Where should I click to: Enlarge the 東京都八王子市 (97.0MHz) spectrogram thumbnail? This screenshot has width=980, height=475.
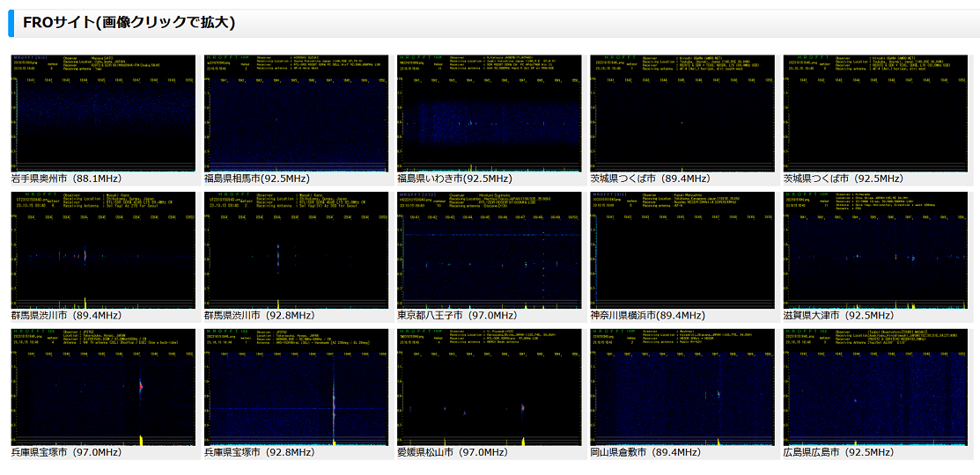(x=490, y=251)
